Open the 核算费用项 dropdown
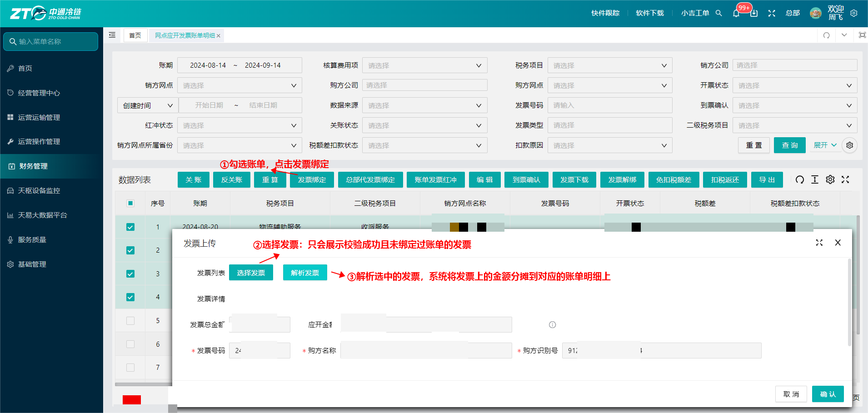This screenshot has height=413, width=868. point(424,65)
